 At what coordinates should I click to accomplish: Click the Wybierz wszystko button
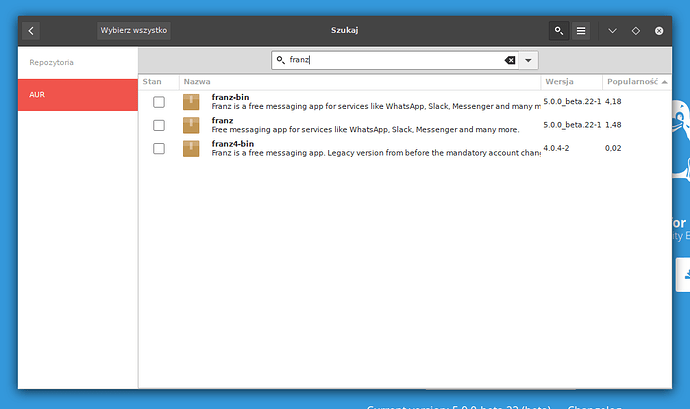(134, 30)
